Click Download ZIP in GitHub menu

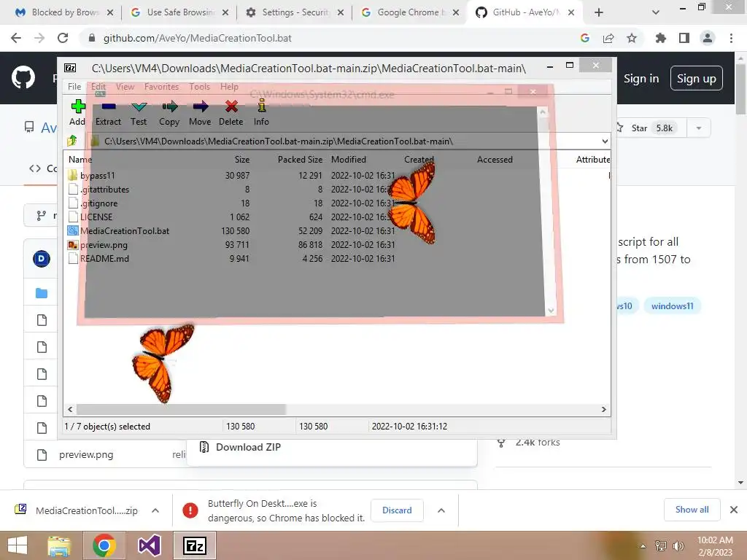point(248,447)
